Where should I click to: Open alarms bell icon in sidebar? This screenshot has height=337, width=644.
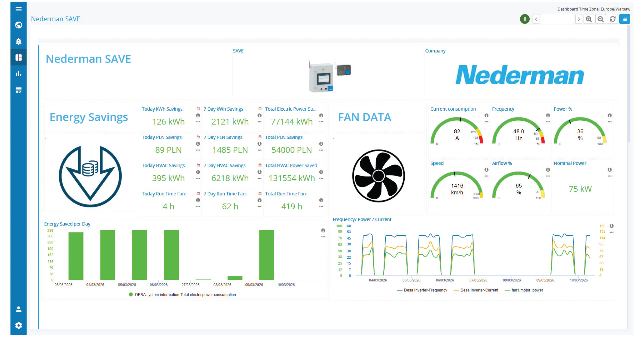pyautogui.click(x=19, y=41)
